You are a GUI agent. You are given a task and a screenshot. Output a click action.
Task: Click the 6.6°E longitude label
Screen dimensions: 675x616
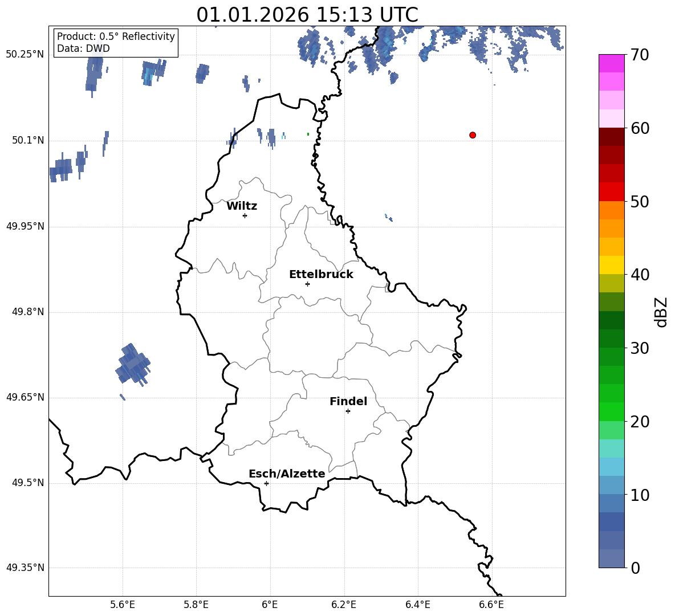[491, 605]
